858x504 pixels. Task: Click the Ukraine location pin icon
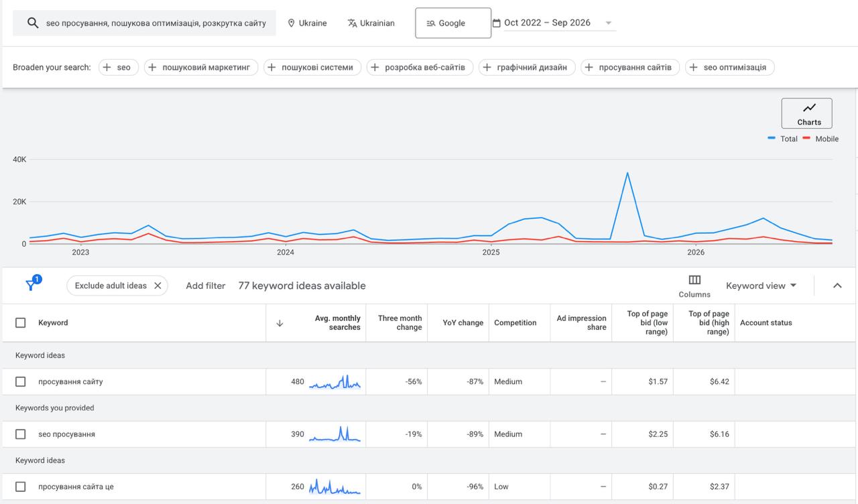pos(291,23)
